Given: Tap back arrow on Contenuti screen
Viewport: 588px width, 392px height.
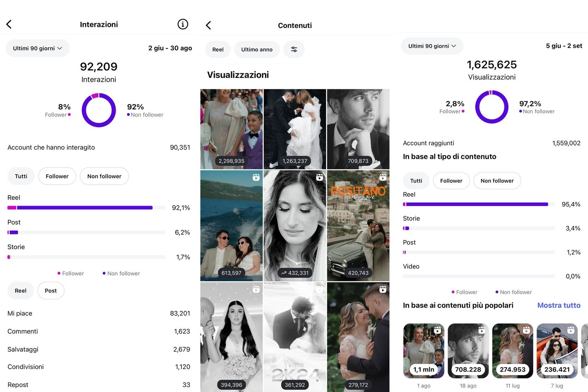Looking at the screenshot, I should coord(208,26).
